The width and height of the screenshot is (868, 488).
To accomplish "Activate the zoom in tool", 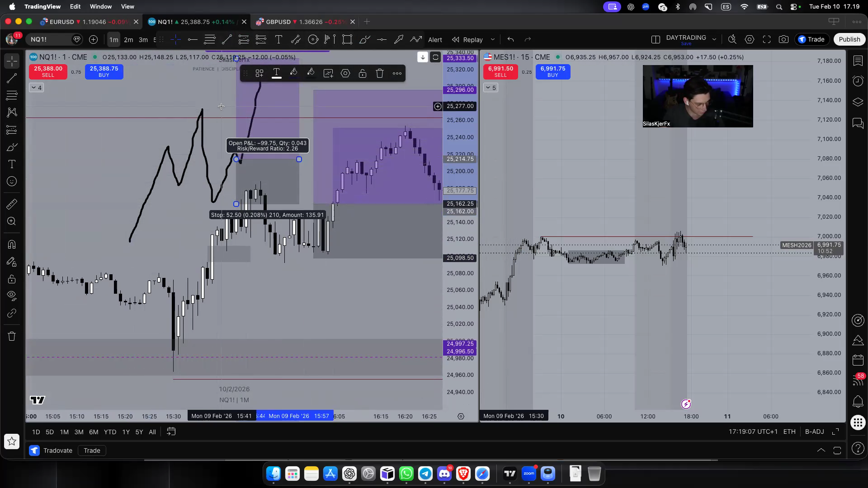I will (12, 221).
